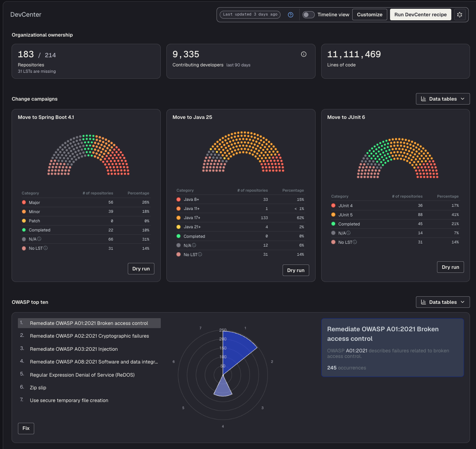Click the Java 8+ row
Screen dimensions: 476x449
pos(241,199)
